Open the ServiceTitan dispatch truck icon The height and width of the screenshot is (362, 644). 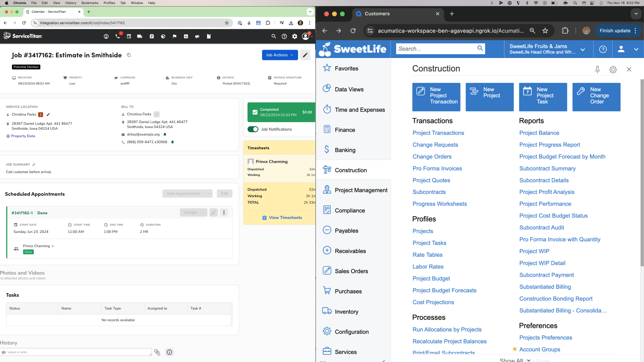[x=140, y=36]
